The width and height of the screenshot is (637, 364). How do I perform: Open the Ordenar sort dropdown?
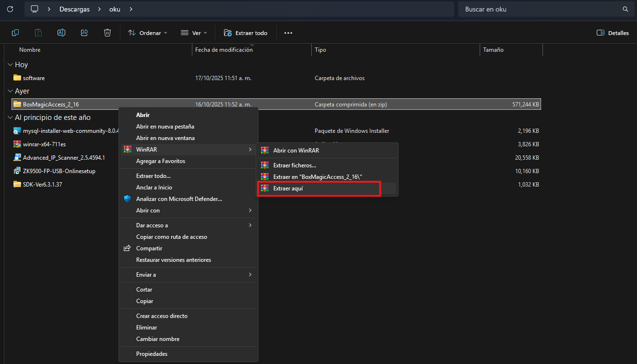point(148,33)
